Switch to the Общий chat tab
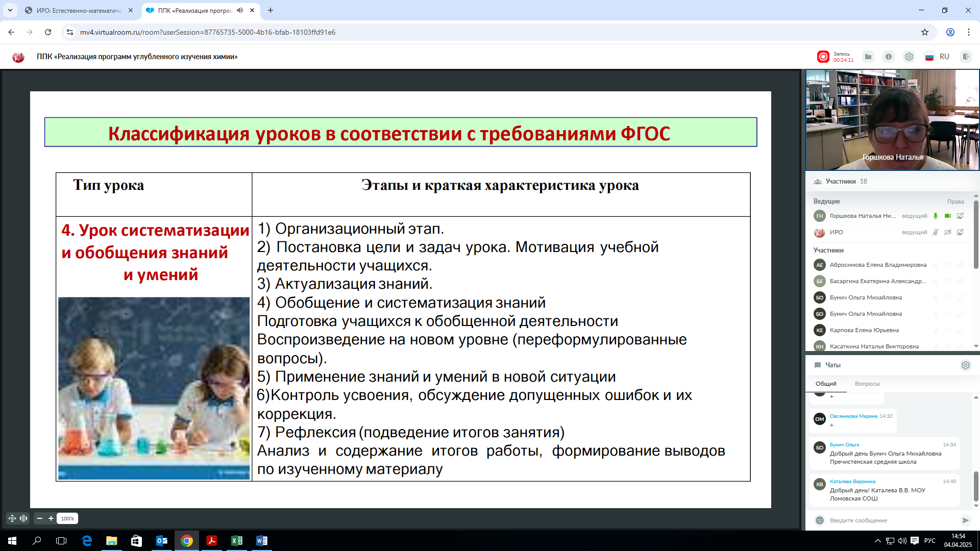The width and height of the screenshot is (980, 551). (826, 384)
